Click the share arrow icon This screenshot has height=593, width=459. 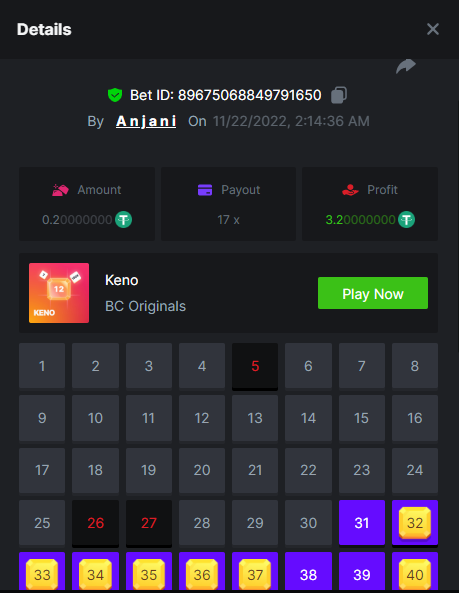pyautogui.click(x=406, y=66)
